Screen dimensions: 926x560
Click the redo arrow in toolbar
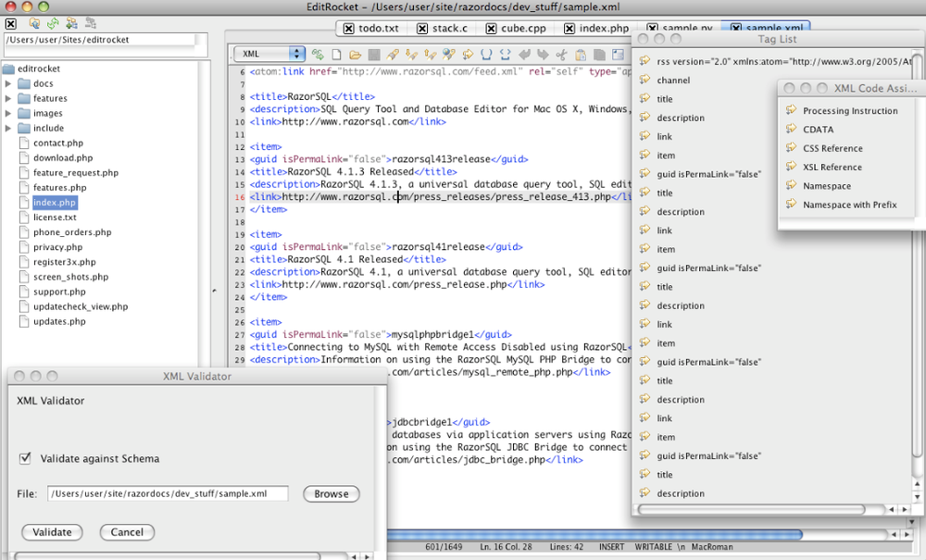click(543, 55)
